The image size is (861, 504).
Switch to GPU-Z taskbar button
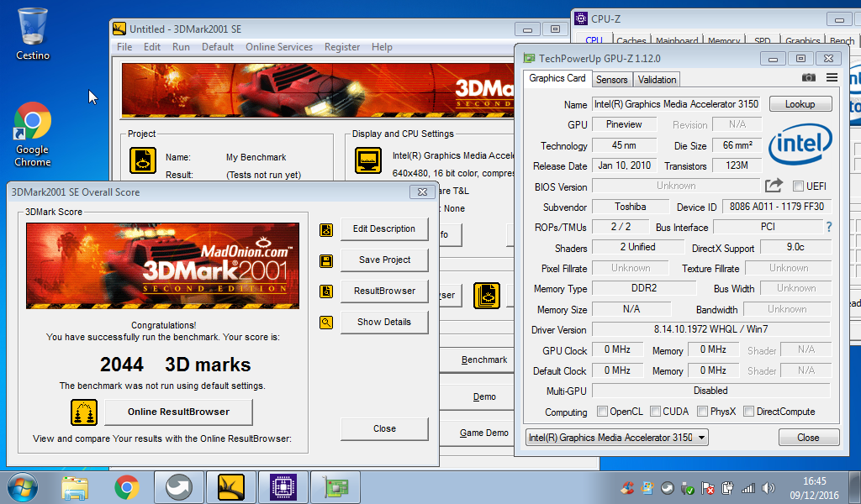335,487
